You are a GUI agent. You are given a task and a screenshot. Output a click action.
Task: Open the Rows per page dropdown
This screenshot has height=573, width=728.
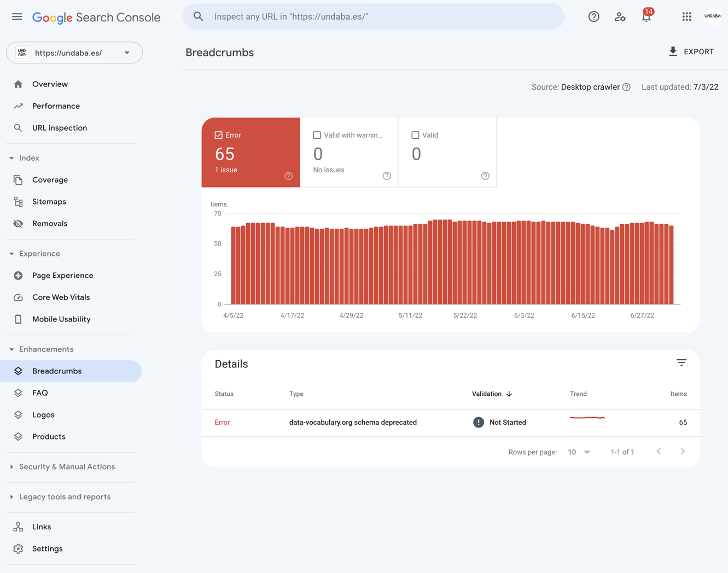tap(579, 452)
